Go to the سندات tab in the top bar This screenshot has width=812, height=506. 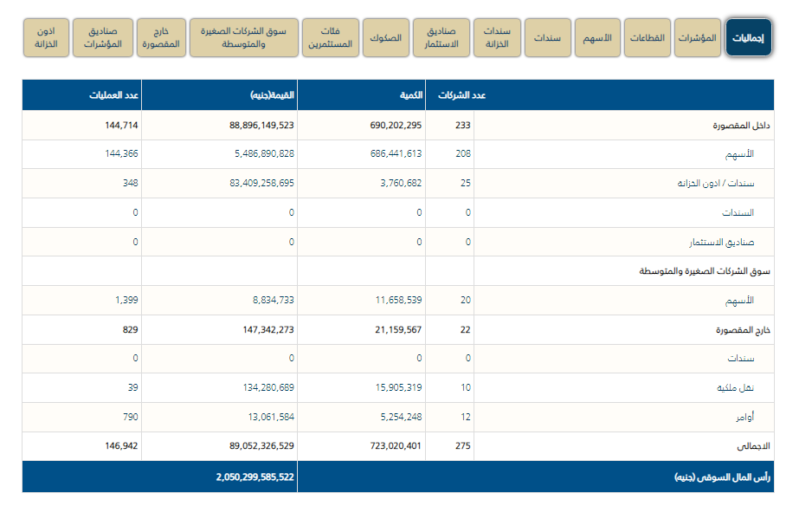click(x=548, y=37)
